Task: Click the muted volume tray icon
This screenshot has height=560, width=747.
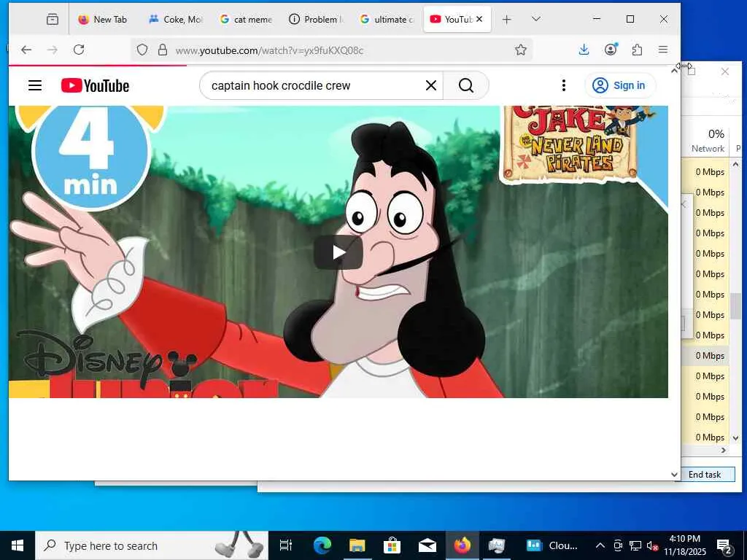Action: click(x=652, y=545)
